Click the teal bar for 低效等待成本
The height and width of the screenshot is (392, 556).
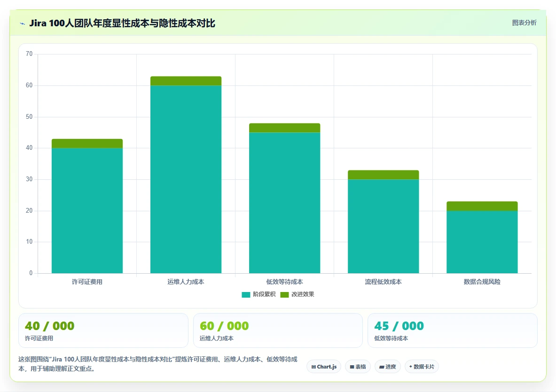(285, 202)
